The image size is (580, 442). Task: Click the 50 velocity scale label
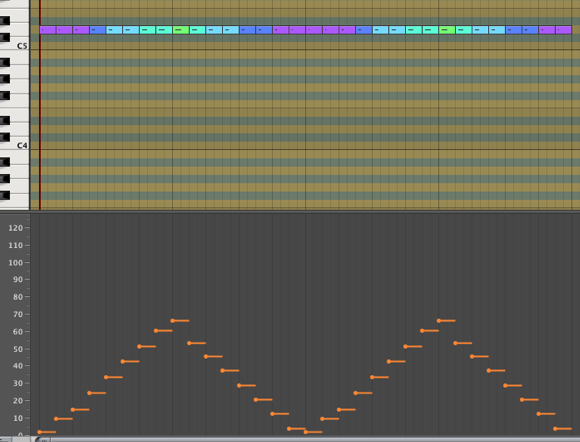18,349
